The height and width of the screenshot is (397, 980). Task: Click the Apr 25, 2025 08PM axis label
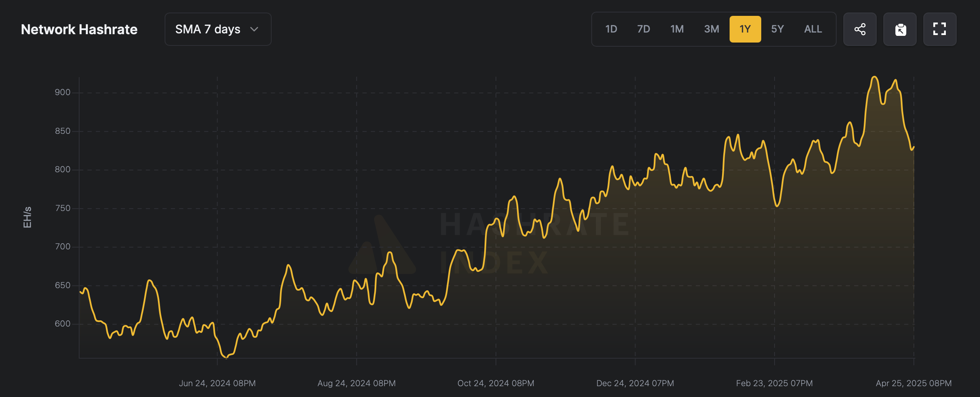pyautogui.click(x=913, y=383)
